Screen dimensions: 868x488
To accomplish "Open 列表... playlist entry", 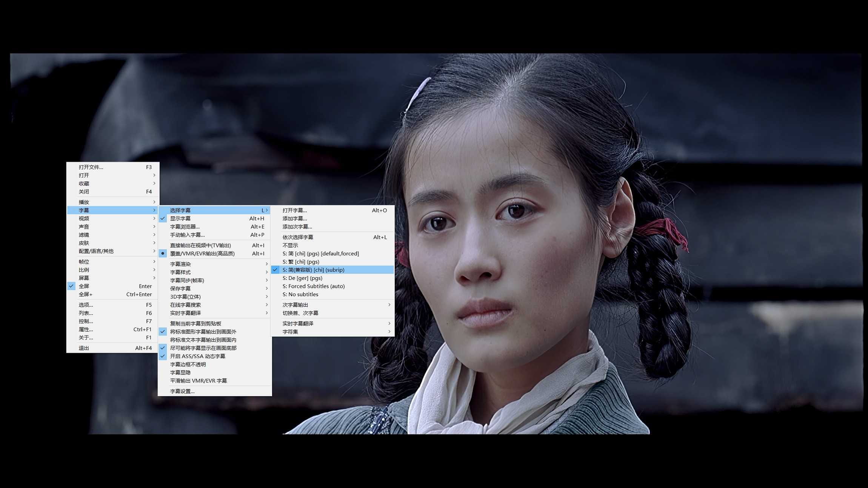I will coord(113,313).
